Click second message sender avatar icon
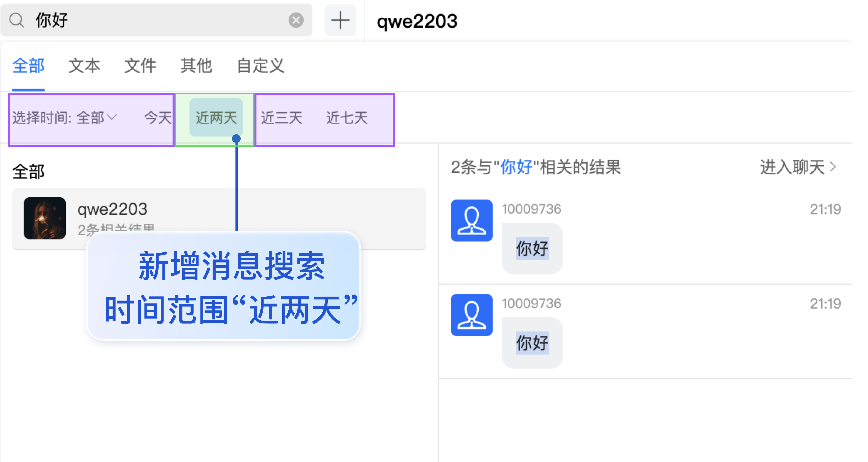This screenshot has width=868, height=462. click(471, 315)
